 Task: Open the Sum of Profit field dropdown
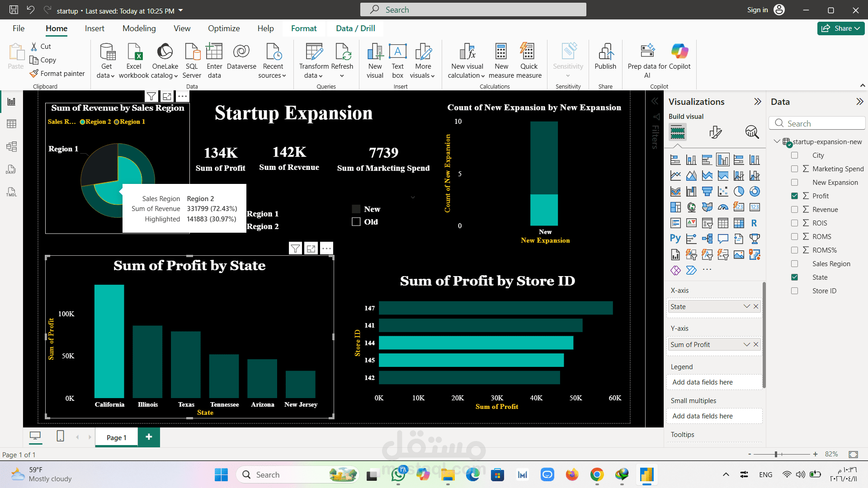point(746,345)
